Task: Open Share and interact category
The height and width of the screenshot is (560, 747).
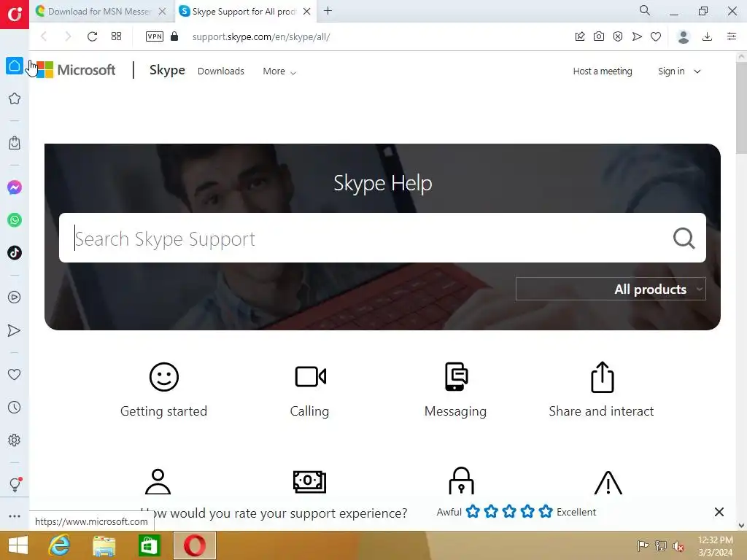Action: [602, 391]
